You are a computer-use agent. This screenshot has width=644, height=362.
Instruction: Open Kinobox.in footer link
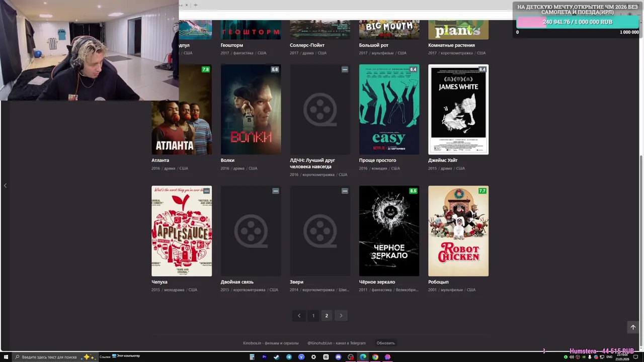tap(271, 343)
